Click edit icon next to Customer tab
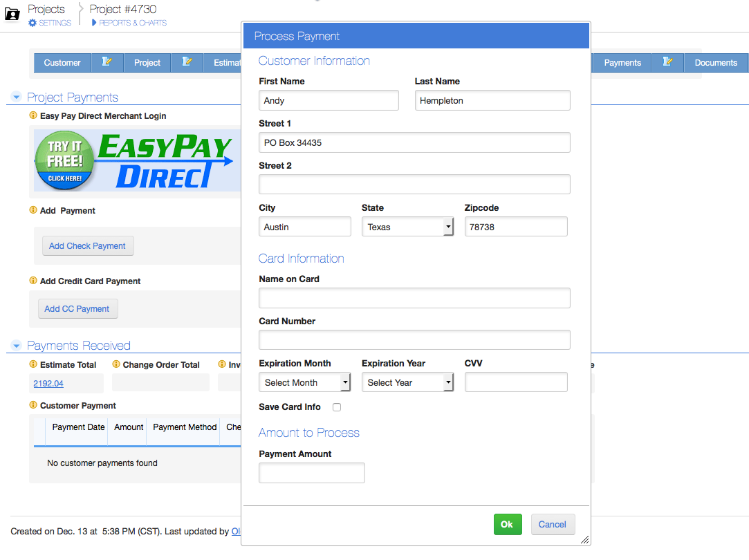 [107, 62]
